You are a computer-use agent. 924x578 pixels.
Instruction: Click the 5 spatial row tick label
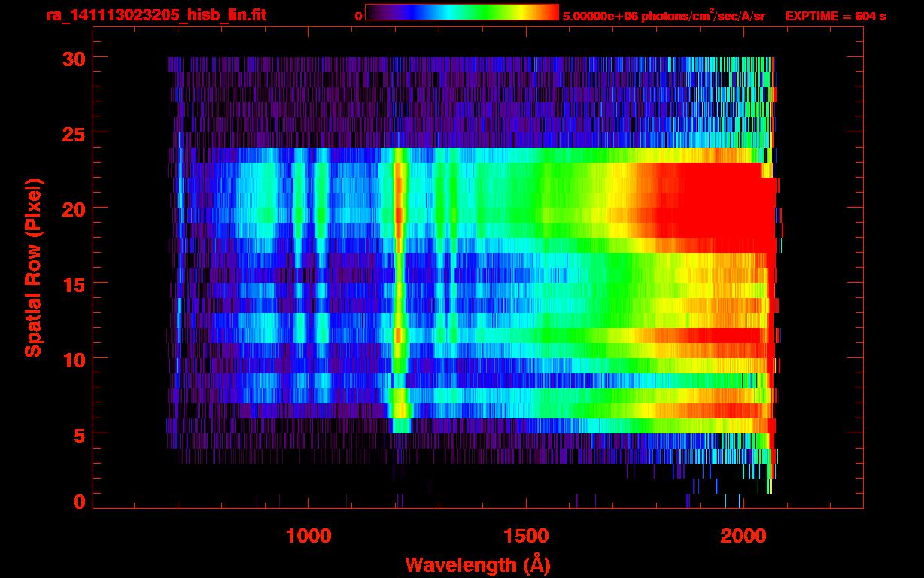pyautogui.click(x=80, y=434)
